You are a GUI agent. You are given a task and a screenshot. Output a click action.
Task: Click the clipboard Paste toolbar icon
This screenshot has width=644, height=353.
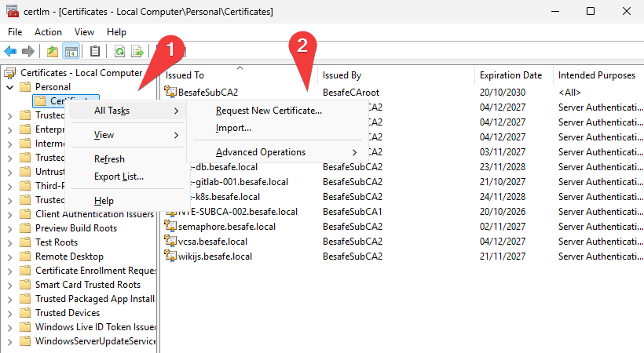95,51
